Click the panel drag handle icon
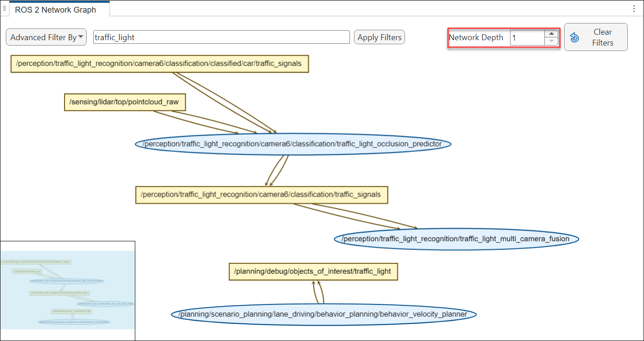The height and width of the screenshot is (341, 644). [x=4, y=9]
